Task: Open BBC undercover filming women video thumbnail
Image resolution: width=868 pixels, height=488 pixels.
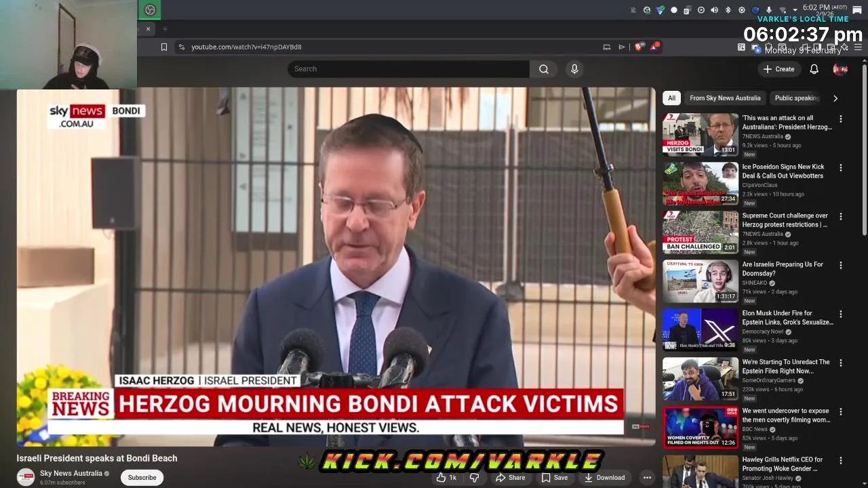Action: tap(701, 427)
